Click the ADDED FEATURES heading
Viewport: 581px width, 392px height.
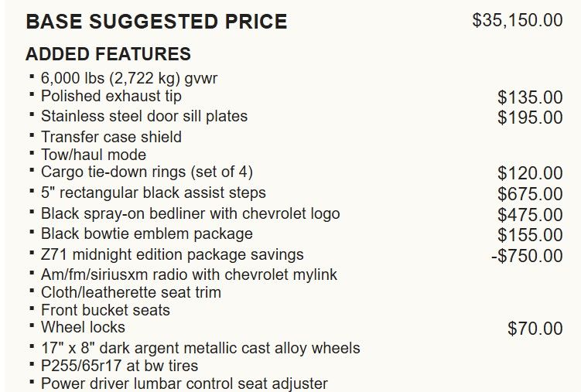point(108,54)
